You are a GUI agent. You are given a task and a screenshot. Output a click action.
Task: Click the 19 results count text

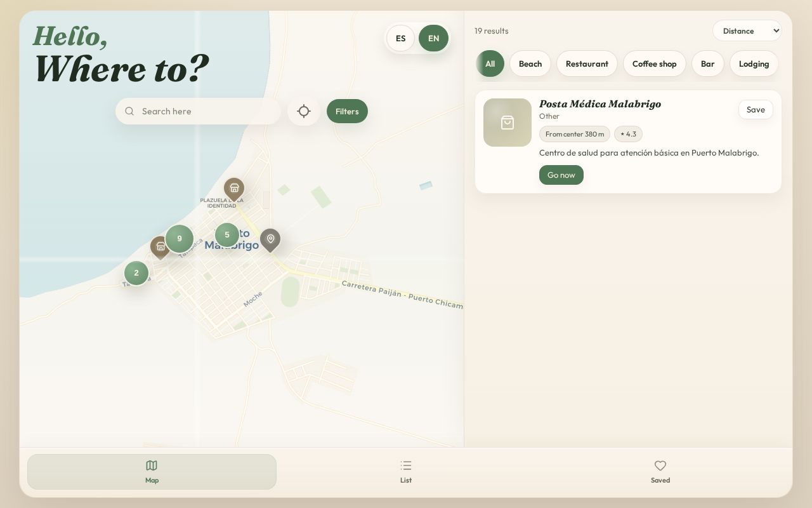(x=492, y=30)
